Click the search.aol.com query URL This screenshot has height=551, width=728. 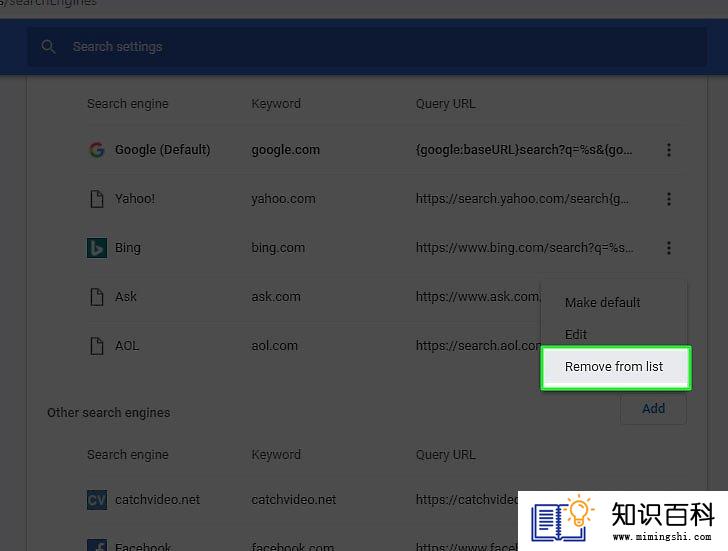tap(478, 346)
